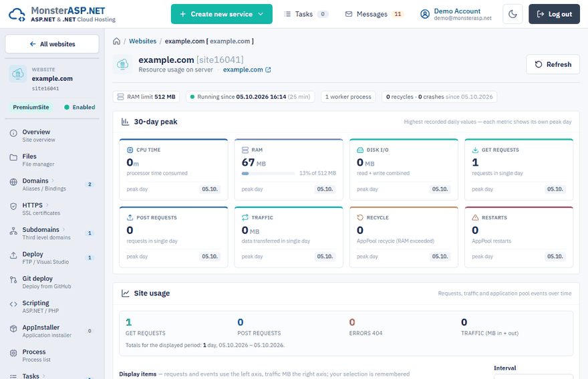Expand the HTTPS SSL certificates section
This screenshot has height=379, width=588.
52,209
